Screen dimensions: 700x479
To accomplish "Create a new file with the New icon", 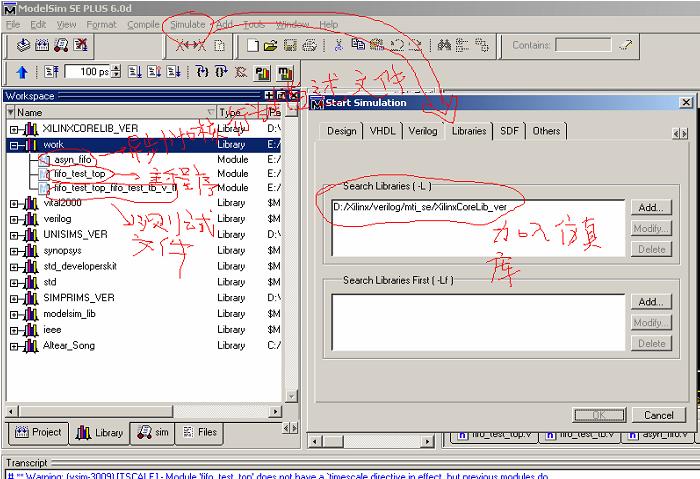I will pyautogui.click(x=253, y=45).
